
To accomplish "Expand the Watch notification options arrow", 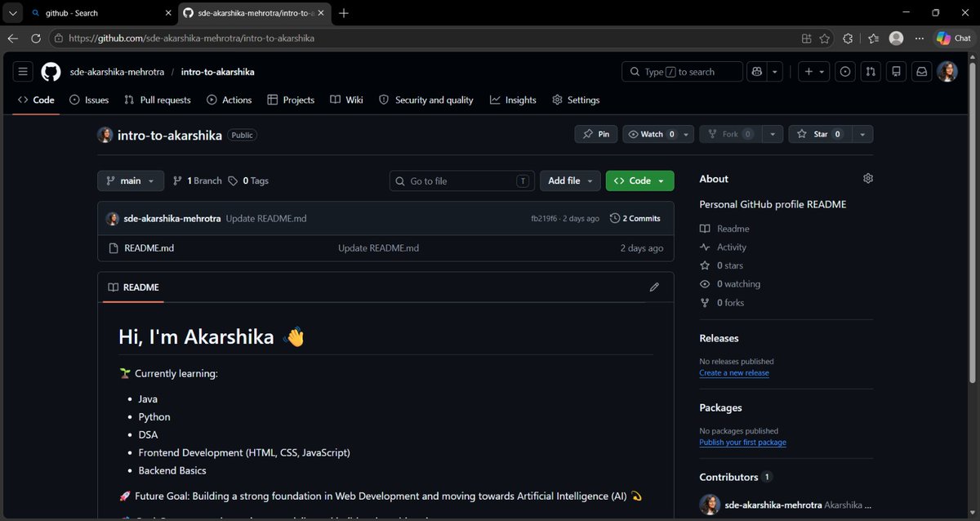I will (687, 134).
